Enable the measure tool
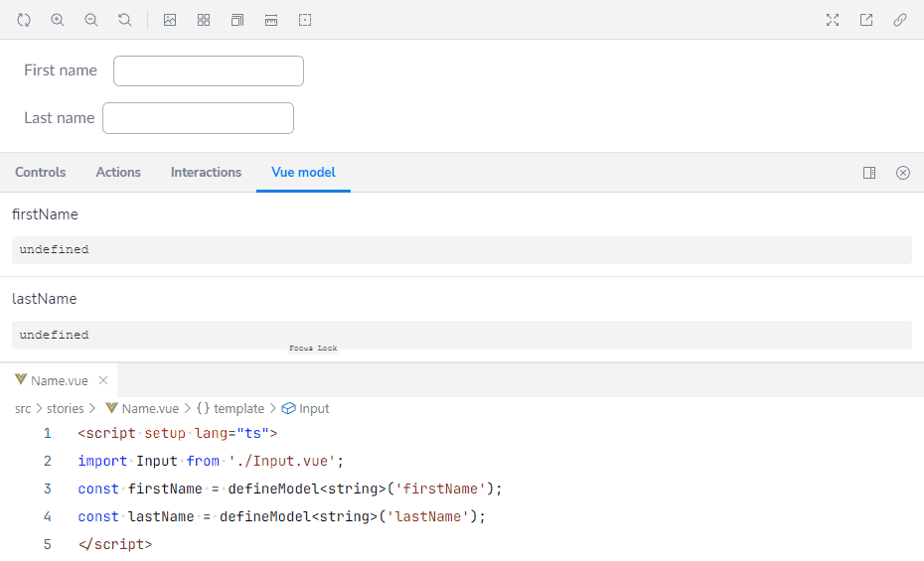The width and height of the screenshot is (924, 561). [271, 20]
